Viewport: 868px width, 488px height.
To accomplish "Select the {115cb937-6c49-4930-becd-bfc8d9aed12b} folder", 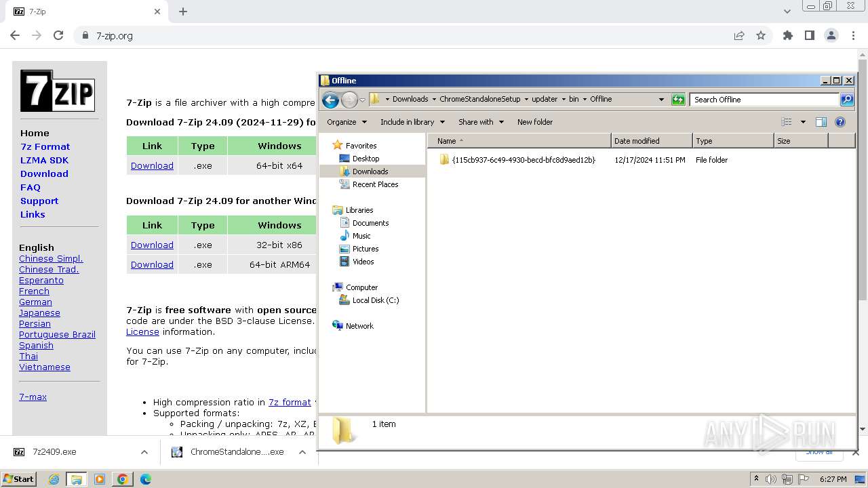I will coord(524,160).
